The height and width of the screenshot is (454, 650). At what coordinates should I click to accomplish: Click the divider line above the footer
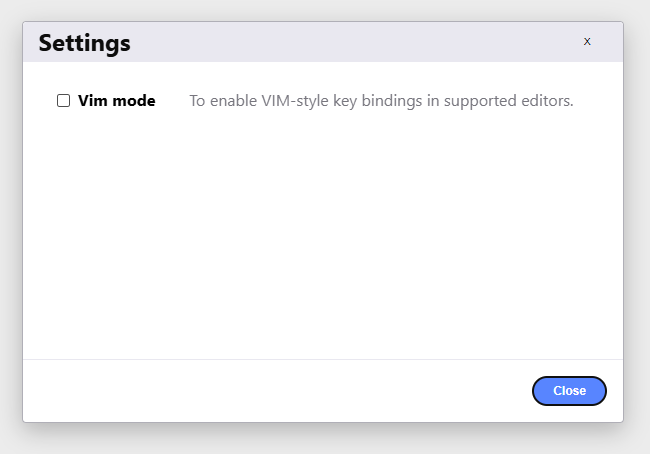[x=323, y=359]
